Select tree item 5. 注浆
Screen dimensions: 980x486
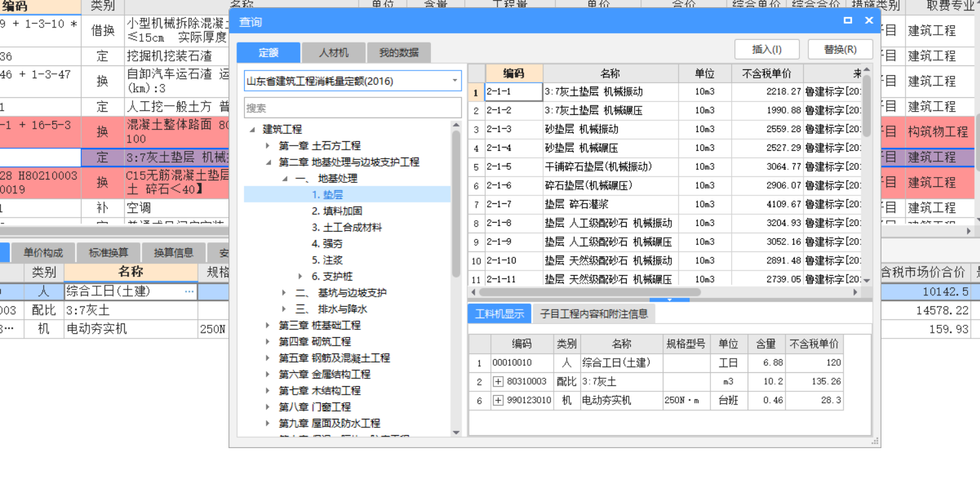click(327, 260)
